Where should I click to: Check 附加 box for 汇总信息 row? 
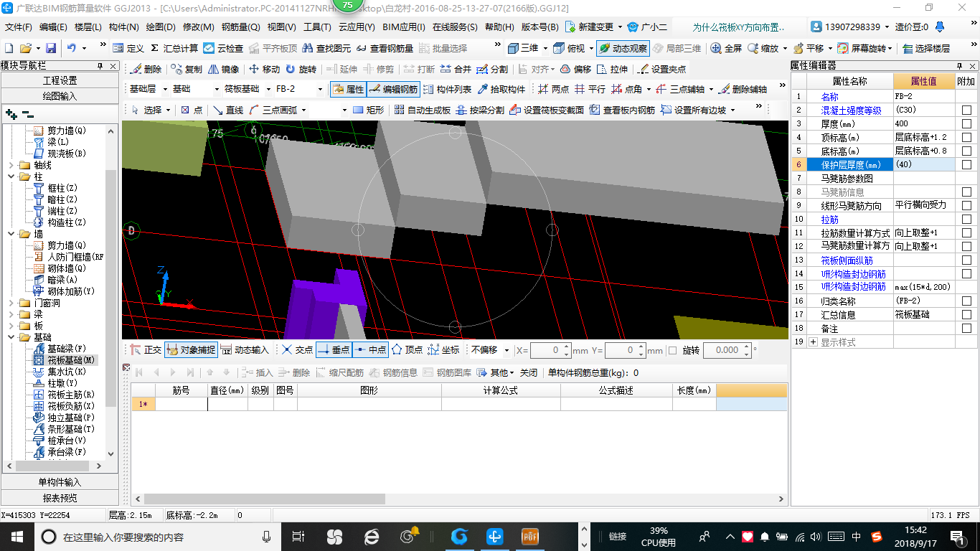click(x=966, y=314)
